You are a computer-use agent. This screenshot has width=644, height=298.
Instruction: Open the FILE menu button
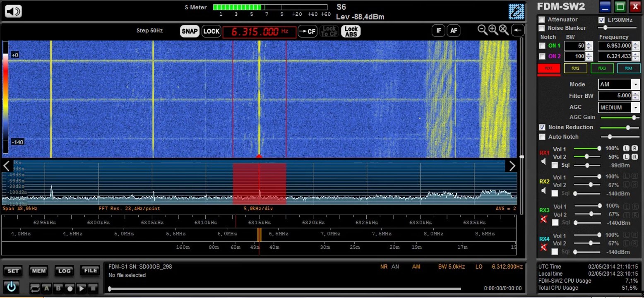(x=90, y=271)
